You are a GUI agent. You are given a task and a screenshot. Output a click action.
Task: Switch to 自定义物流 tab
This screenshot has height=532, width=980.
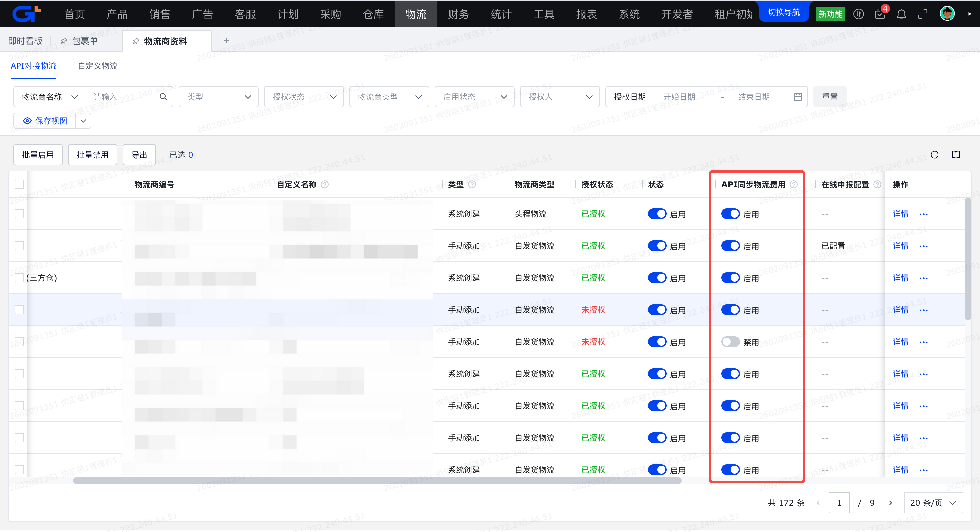(98, 66)
